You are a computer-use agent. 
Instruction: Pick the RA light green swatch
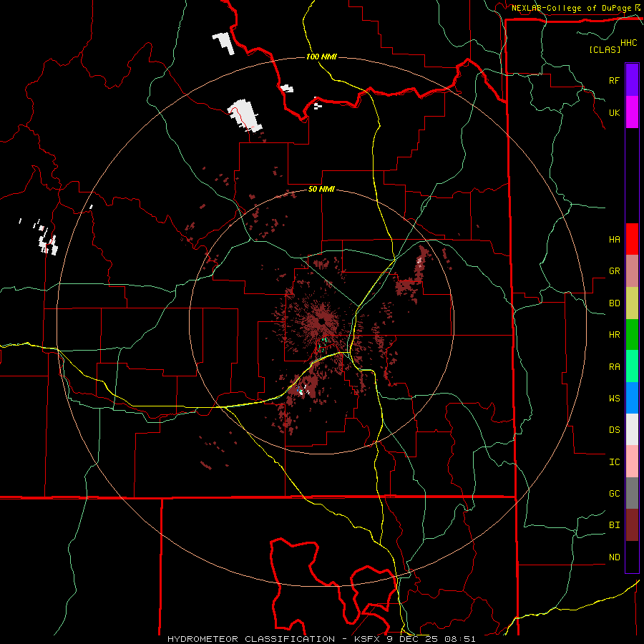coord(632,366)
